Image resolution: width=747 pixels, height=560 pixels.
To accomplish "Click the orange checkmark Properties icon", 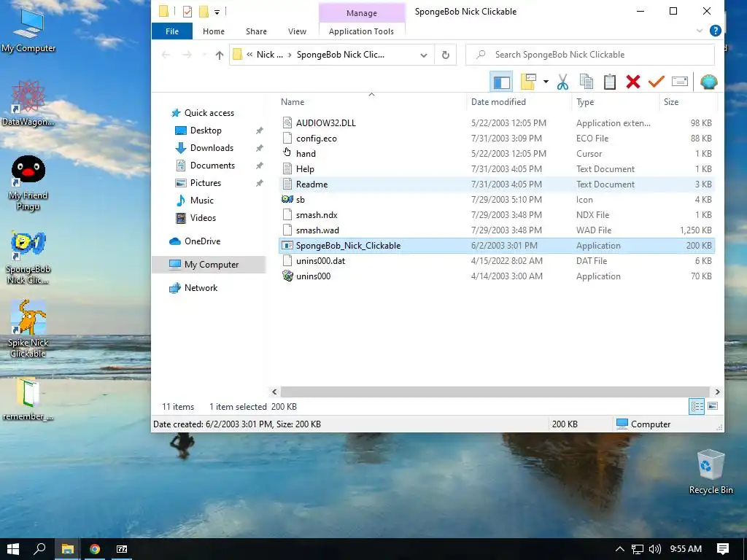I will pos(657,82).
